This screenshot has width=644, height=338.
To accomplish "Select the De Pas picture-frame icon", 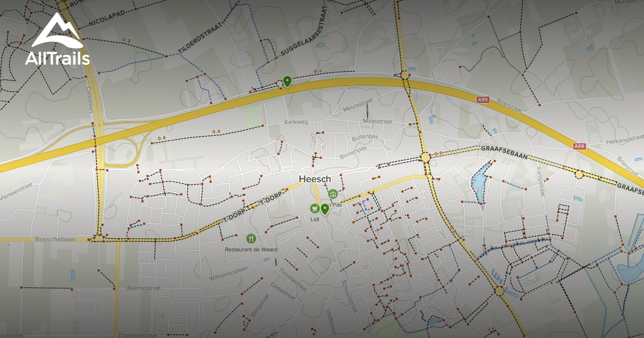I will click(333, 194).
